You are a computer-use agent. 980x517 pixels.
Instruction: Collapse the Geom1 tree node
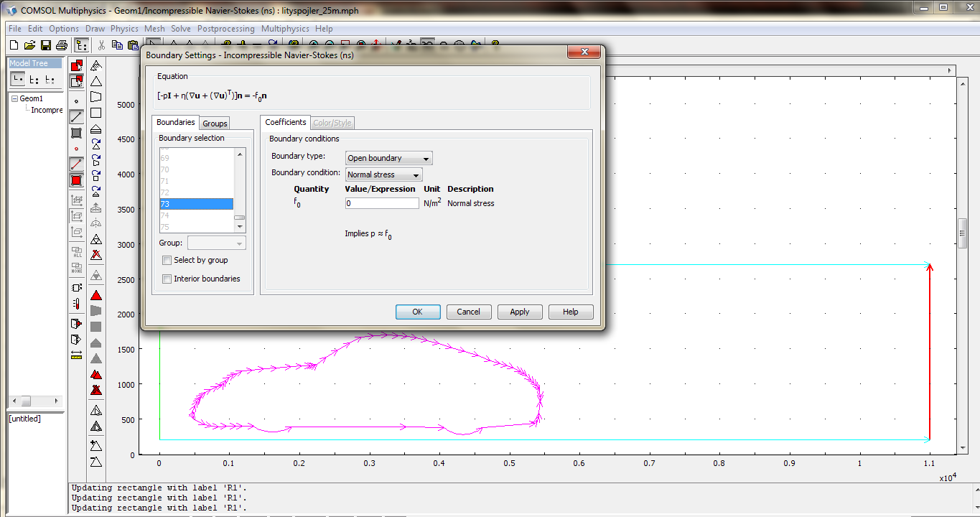(14, 99)
